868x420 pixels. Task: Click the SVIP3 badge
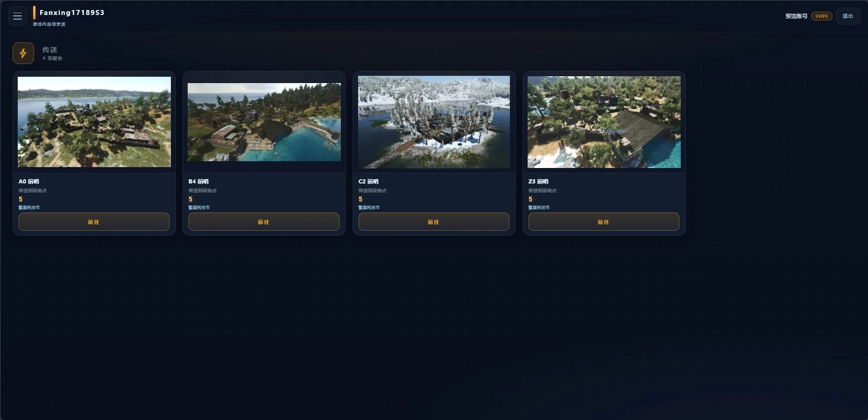822,16
